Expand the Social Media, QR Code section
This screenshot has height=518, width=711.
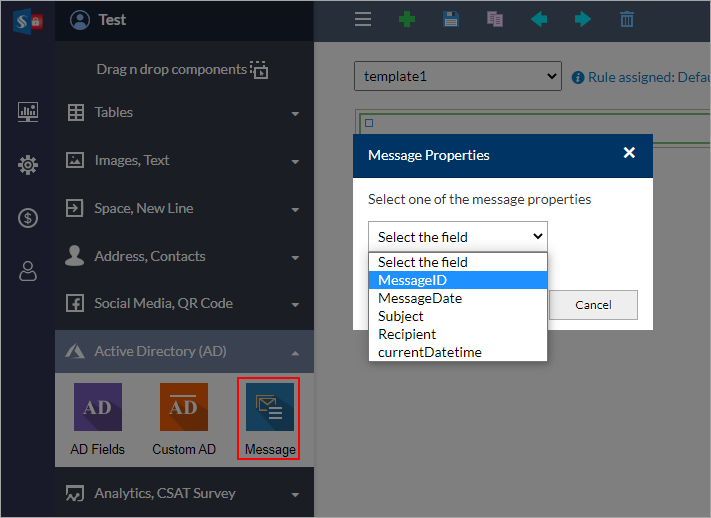[184, 303]
